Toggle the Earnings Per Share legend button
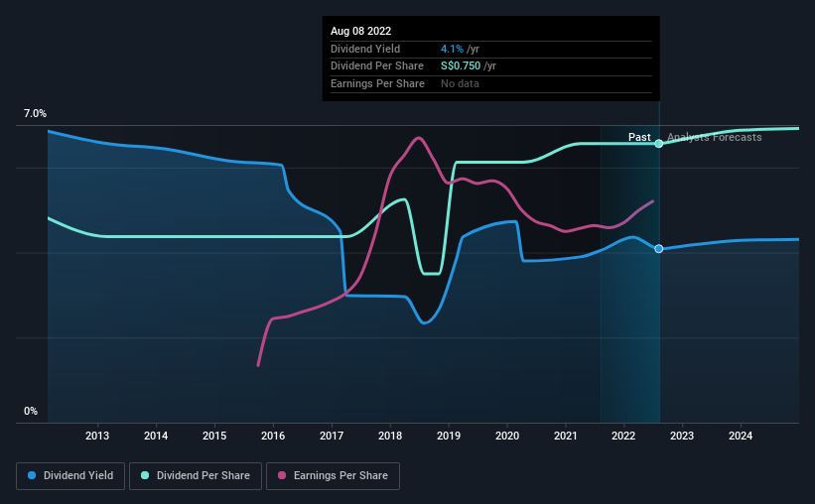Viewport: 815px width, 504px height. pyautogui.click(x=333, y=476)
